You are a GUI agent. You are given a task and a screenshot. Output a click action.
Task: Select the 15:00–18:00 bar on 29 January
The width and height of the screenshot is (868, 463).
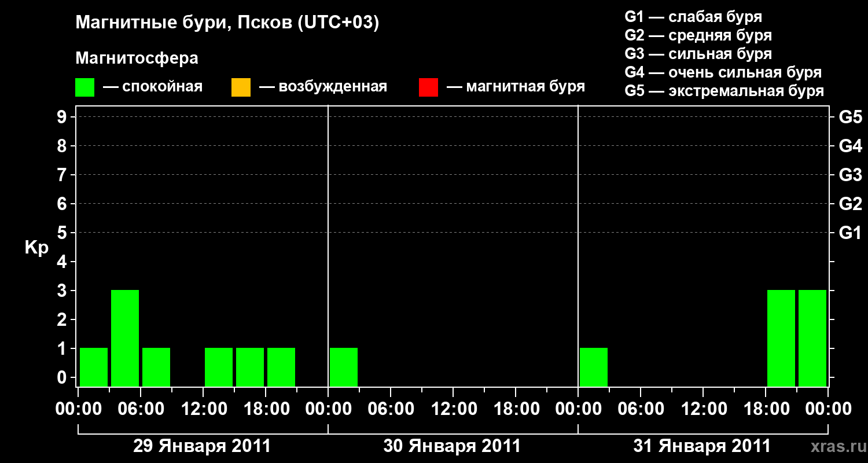tap(250, 367)
